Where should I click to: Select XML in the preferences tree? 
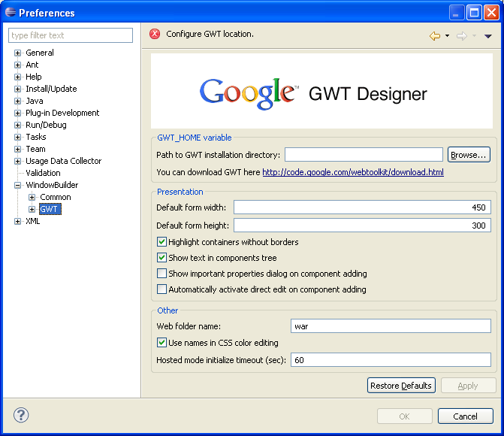point(33,221)
